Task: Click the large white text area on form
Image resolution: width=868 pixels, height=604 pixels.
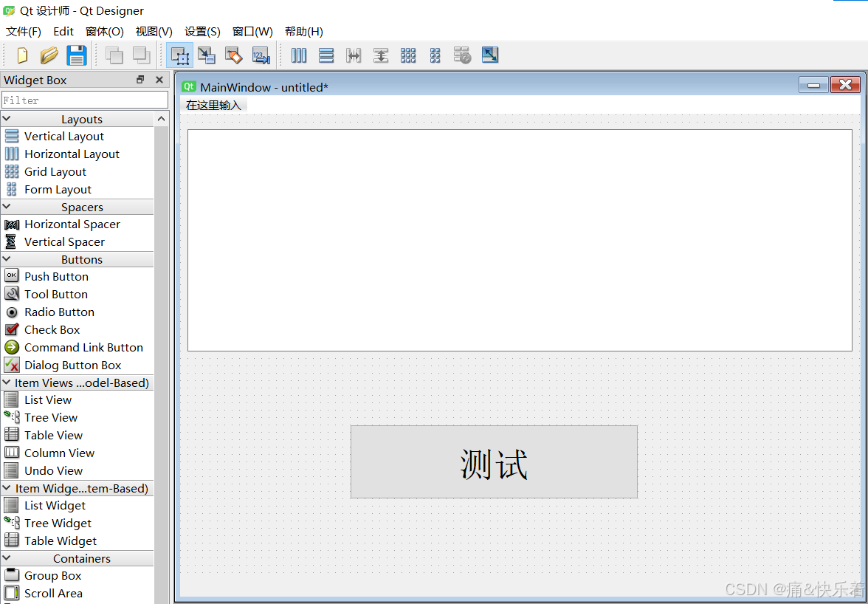Action: (x=520, y=240)
